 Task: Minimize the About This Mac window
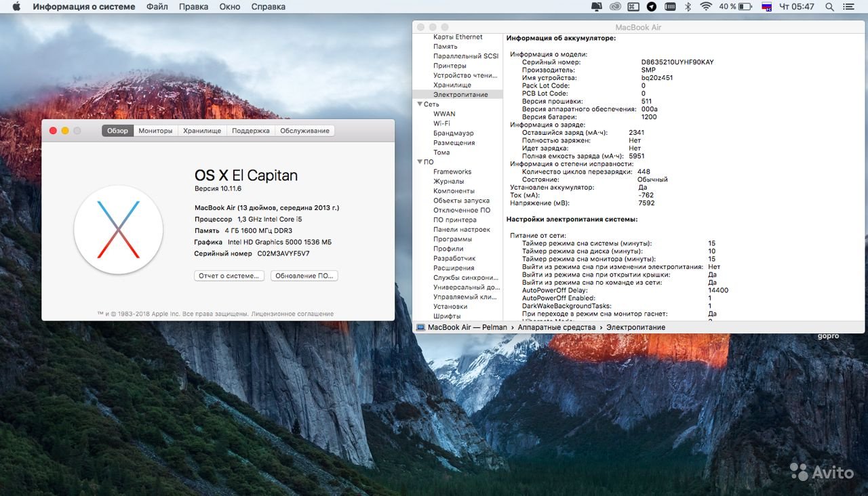point(65,131)
